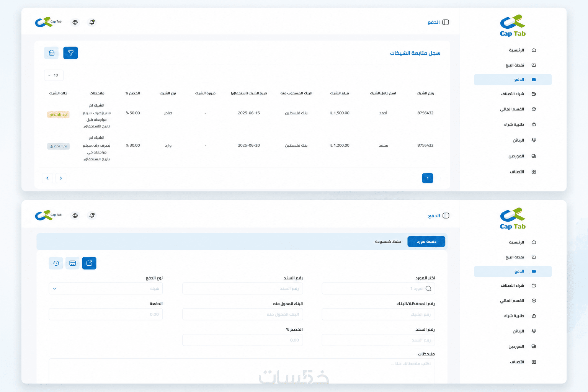Click large Cap Tab logo in check log sidebar
This screenshot has width=588, height=392.
[513, 26]
